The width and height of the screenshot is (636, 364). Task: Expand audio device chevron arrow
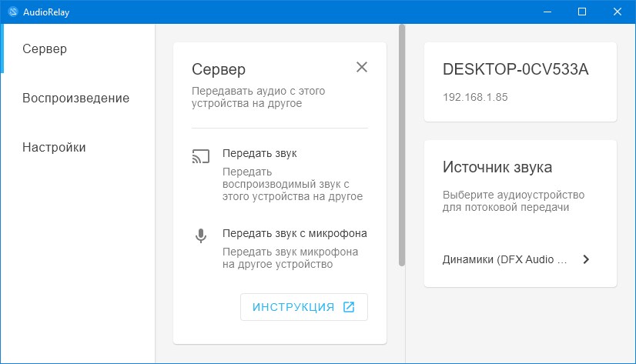(586, 259)
